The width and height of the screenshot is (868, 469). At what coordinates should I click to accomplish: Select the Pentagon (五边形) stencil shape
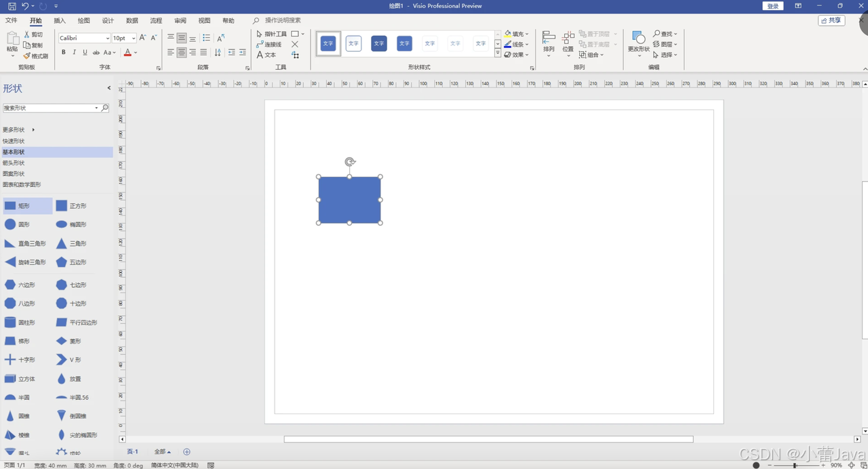pyautogui.click(x=62, y=262)
